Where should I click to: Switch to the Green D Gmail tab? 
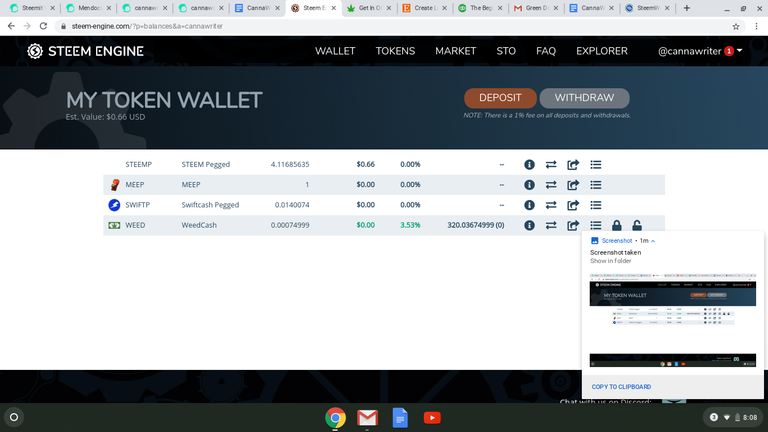536,8
